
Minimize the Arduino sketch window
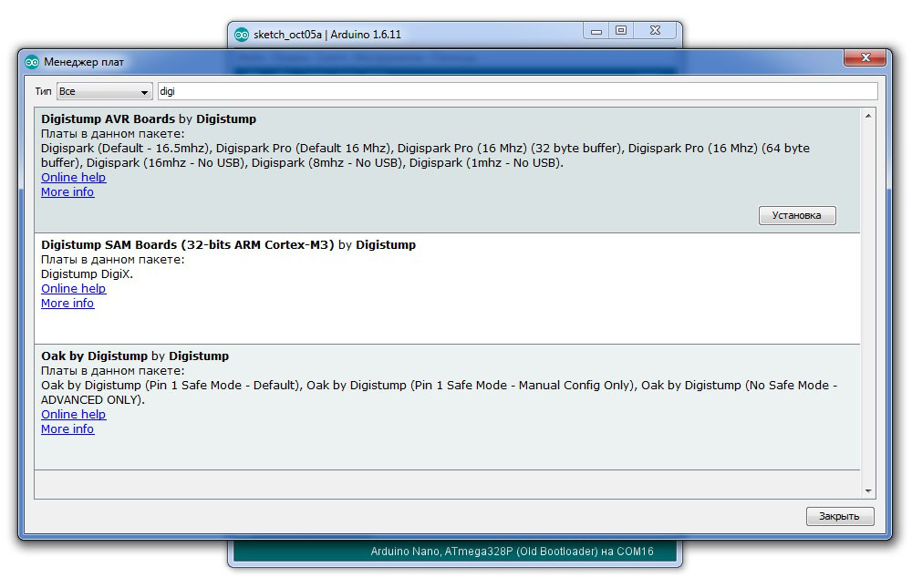pyautogui.click(x=596, y=31)
